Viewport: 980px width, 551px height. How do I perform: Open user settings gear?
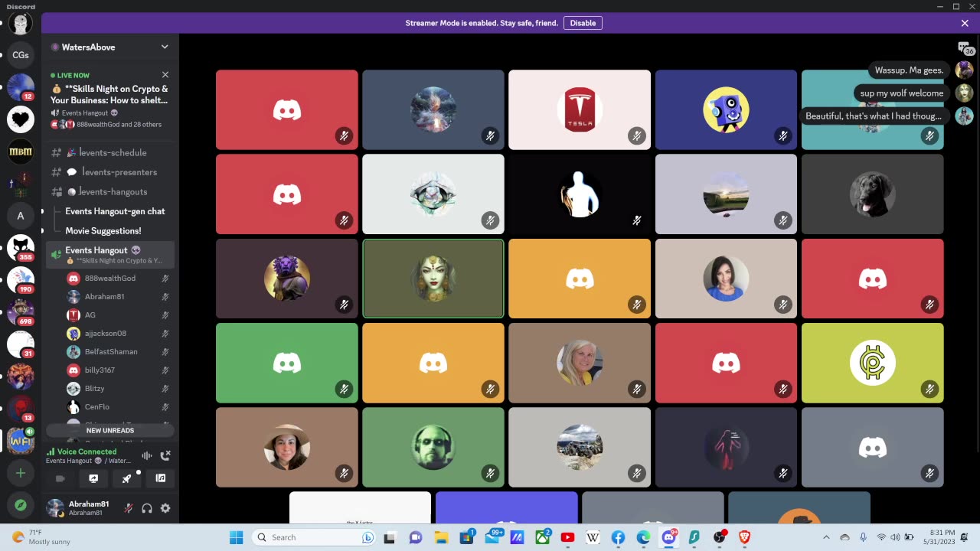tap(165, 508)
